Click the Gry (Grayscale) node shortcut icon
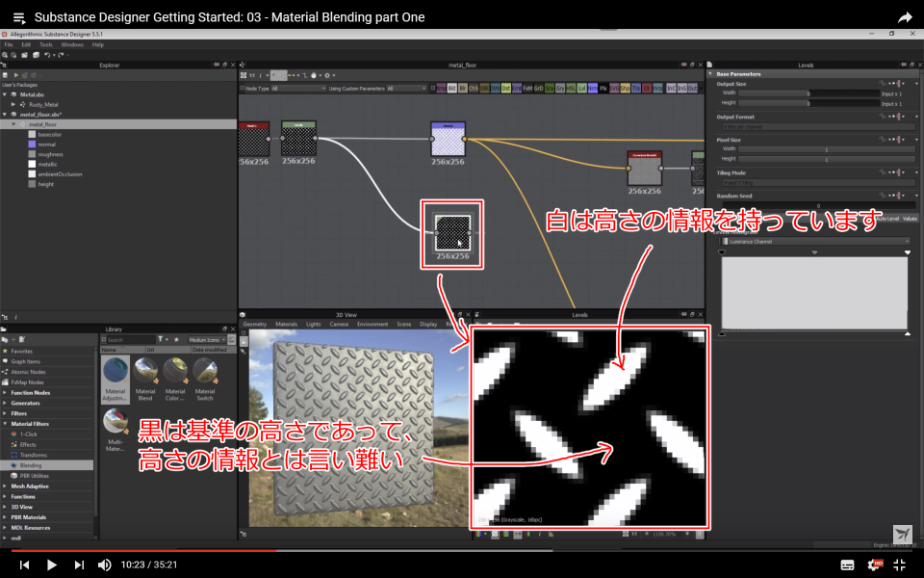This screenshot has height=578, width=924. pos(560,89)
